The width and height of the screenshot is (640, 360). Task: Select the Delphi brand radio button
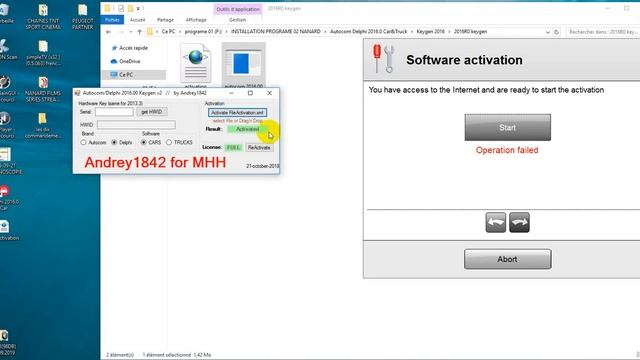coord(114,142)
